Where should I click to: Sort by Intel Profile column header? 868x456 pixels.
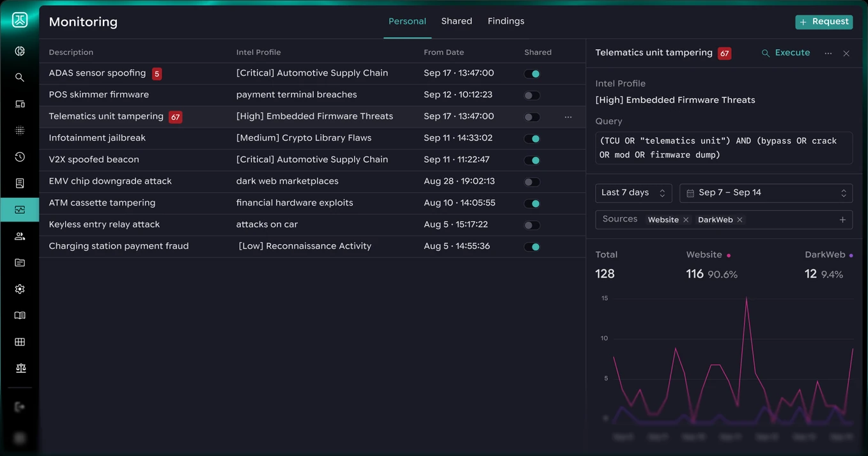tap(258, 52)
